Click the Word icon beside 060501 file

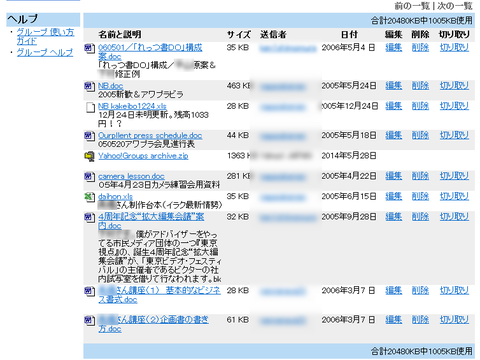pos(89,49)
